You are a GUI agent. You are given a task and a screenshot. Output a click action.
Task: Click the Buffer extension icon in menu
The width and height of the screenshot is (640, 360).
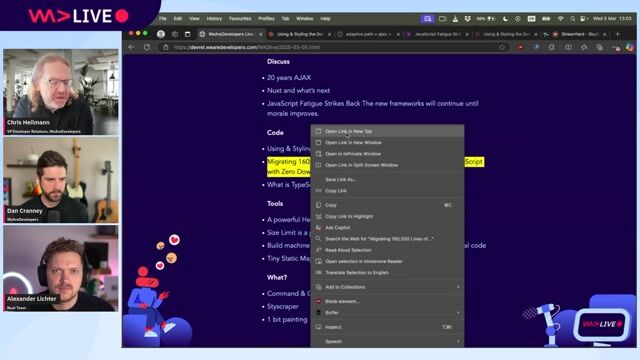[318, 313]
